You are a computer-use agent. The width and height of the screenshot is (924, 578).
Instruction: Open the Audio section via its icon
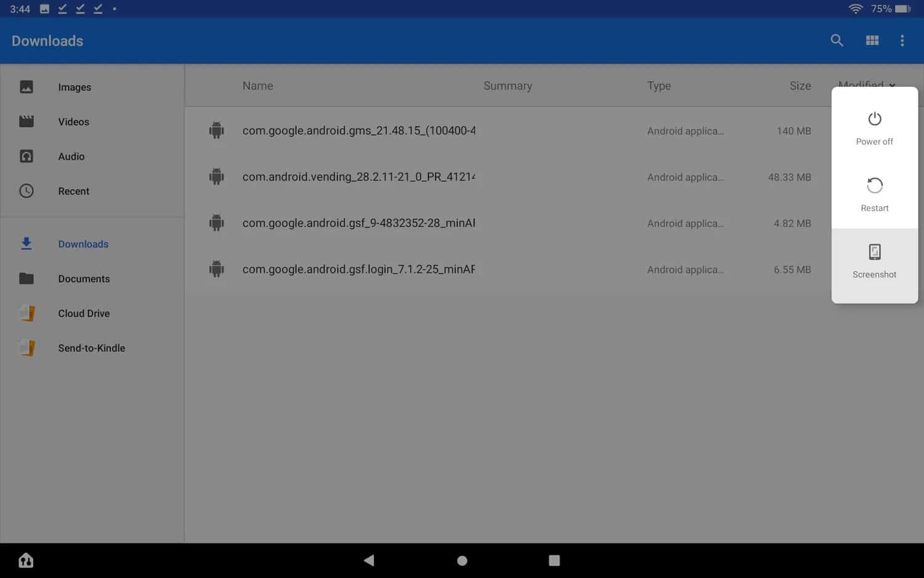26,156
